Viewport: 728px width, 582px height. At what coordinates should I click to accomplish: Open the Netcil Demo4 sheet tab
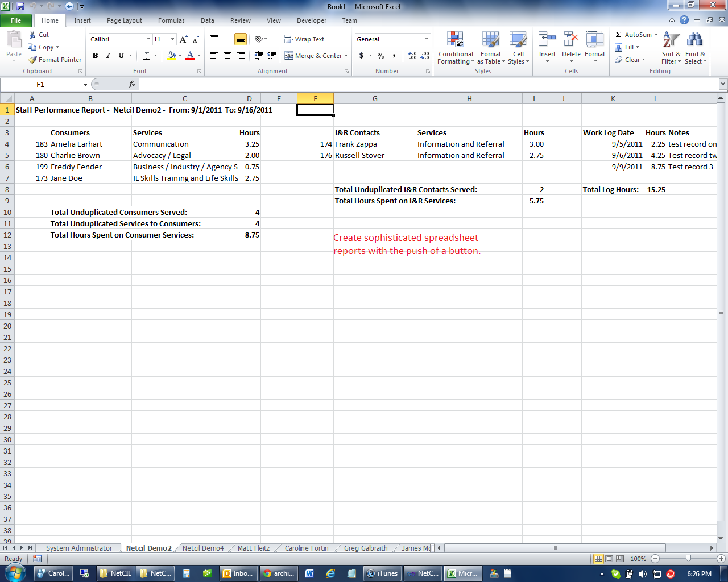(202, 548)
